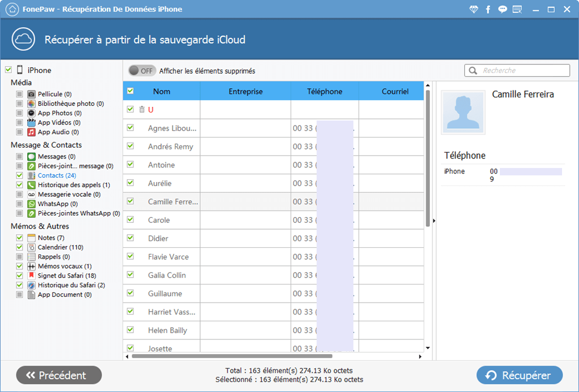
Task: Click the App Photos icon
Action: tap(32, 113)
